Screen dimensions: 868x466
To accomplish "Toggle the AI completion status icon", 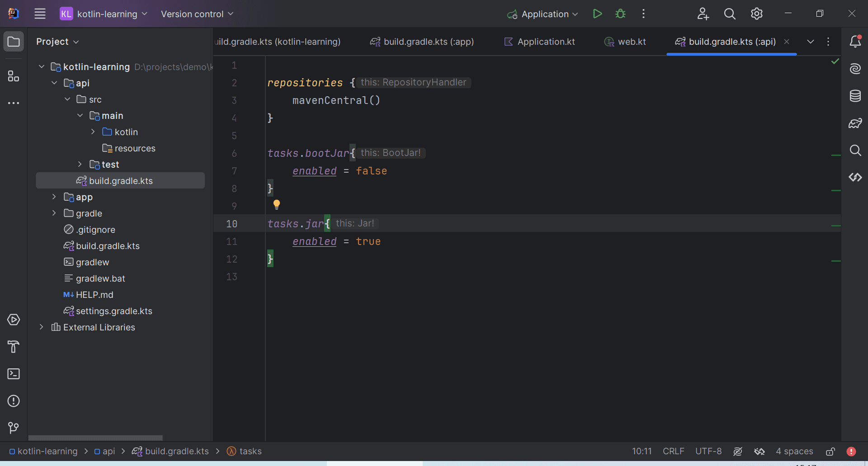I will click(738, 451).
